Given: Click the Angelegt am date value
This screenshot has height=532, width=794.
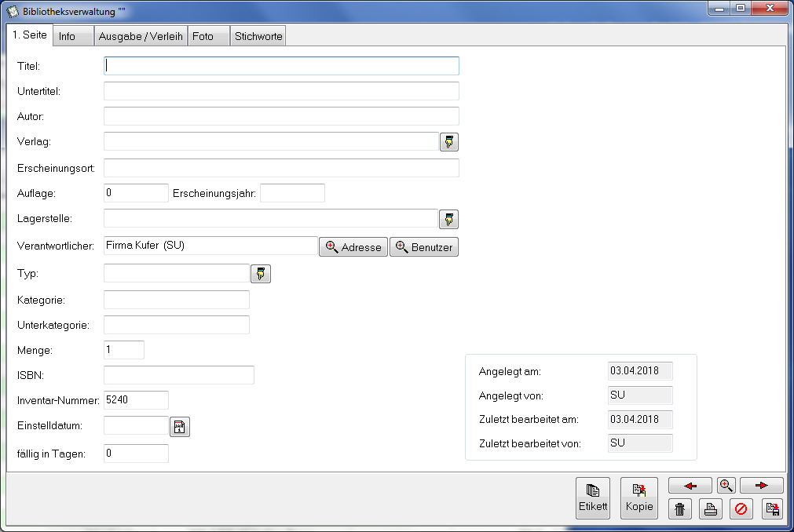Looking at the screenshot, I should (x=640, y=371).
